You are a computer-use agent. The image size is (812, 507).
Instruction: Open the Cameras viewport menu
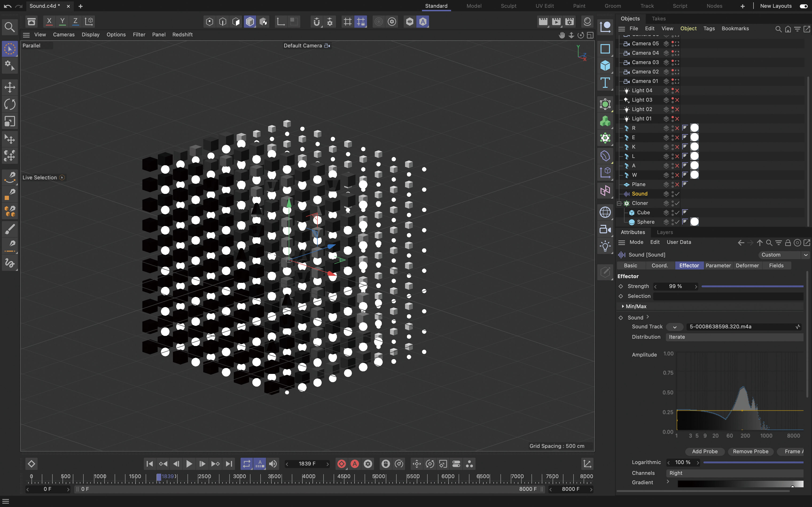point(64,35)
